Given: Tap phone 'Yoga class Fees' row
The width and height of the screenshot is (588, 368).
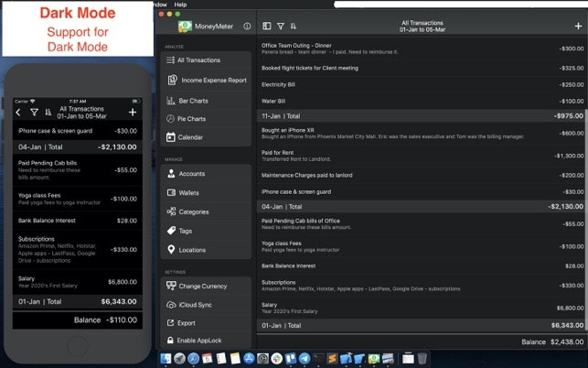Looking at the screenshot, I should (77, 199).
